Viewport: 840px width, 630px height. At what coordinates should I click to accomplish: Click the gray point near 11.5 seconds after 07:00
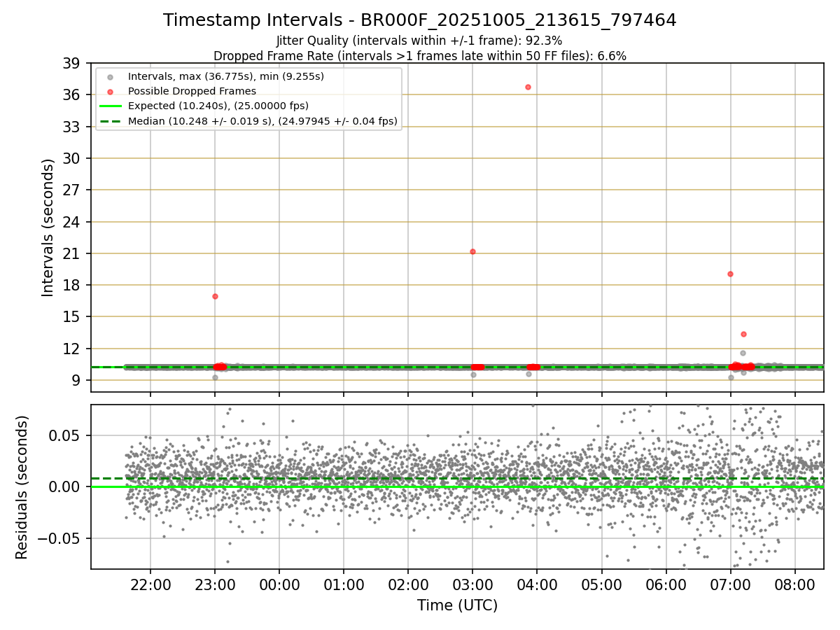coord(743,353)
